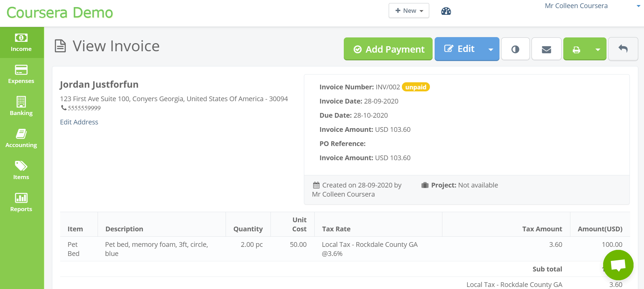This screenshot has width=644, height=289.
Task: Click the email invoice envelope icon
Action: (x=546, y=50)
